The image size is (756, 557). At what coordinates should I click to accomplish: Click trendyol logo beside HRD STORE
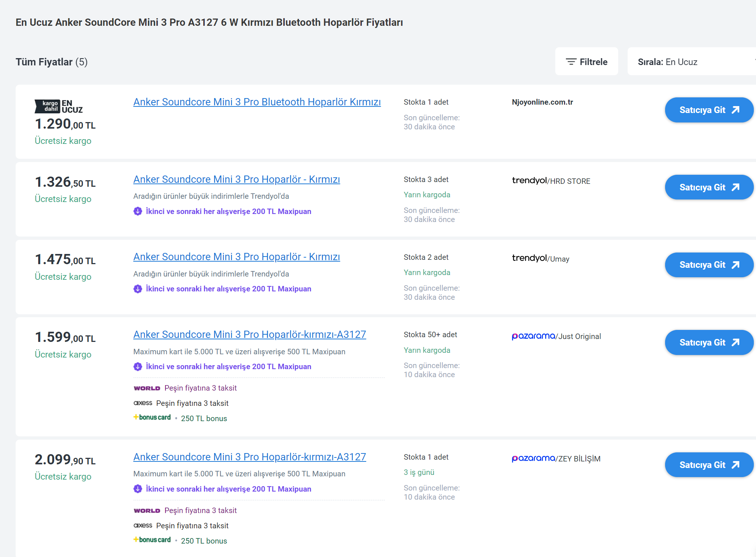(529, 181)
